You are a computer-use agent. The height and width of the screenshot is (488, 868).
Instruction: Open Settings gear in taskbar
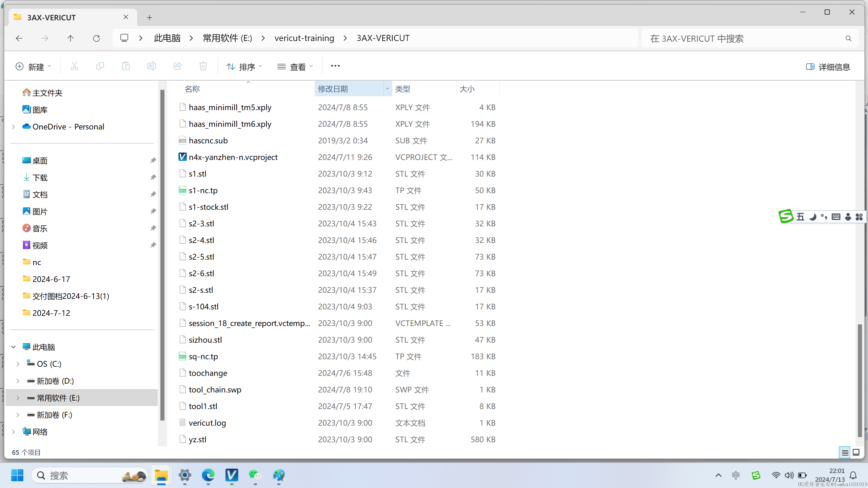185,475
